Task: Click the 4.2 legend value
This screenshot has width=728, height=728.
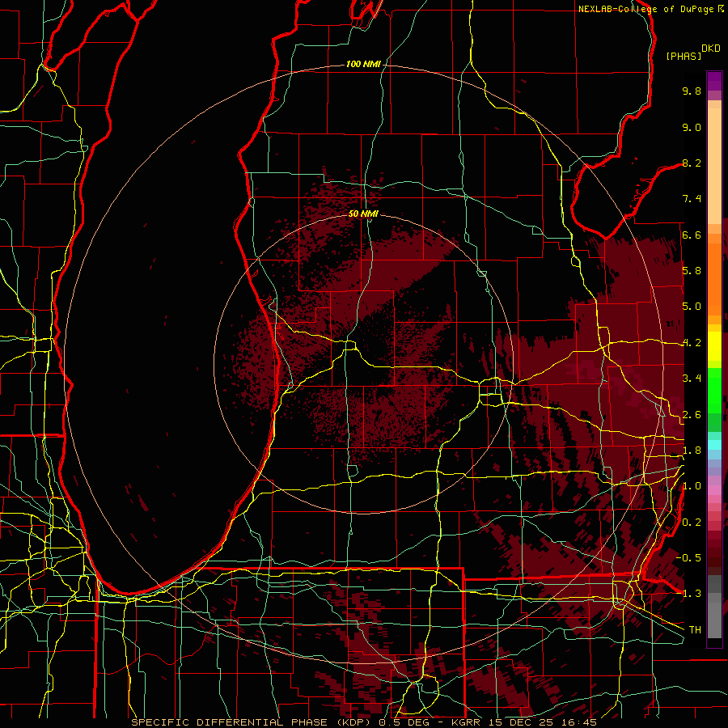Action: tap(692, 343)
